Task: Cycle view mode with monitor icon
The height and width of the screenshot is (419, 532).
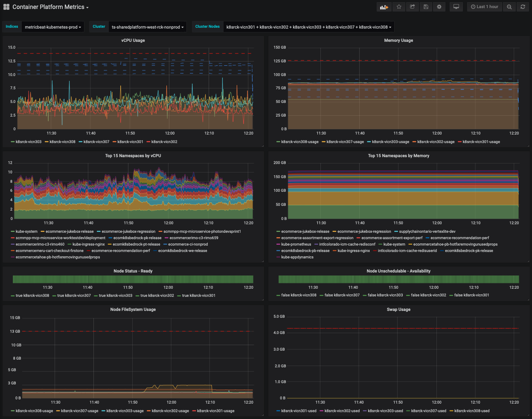Action: click(456, 7)
